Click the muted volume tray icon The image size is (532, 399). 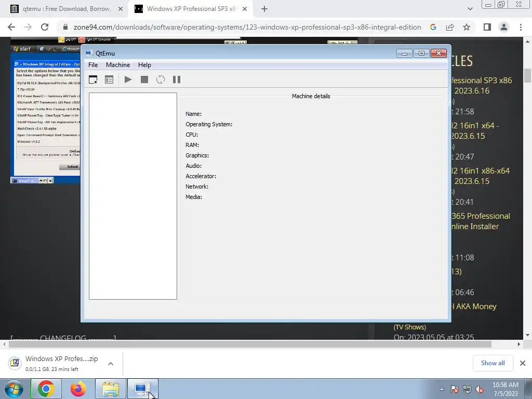click(x=480, y=389)
